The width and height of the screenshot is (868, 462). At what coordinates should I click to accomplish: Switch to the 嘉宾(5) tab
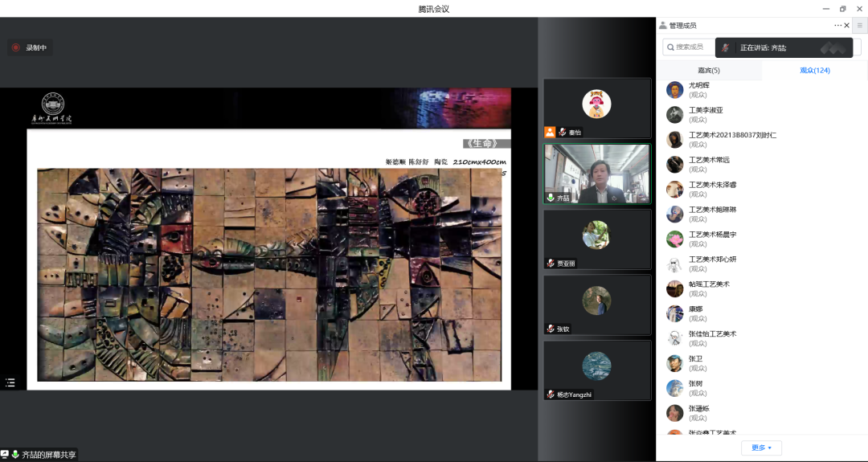708,71
